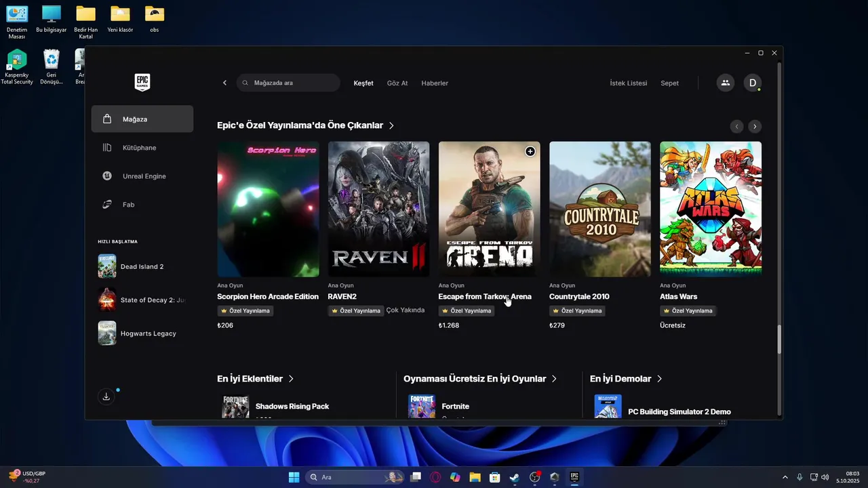Open Microsoft Store from the taskbar
Image resolution: width=868 pixels, height=488 pixels.
click(495, 477)
